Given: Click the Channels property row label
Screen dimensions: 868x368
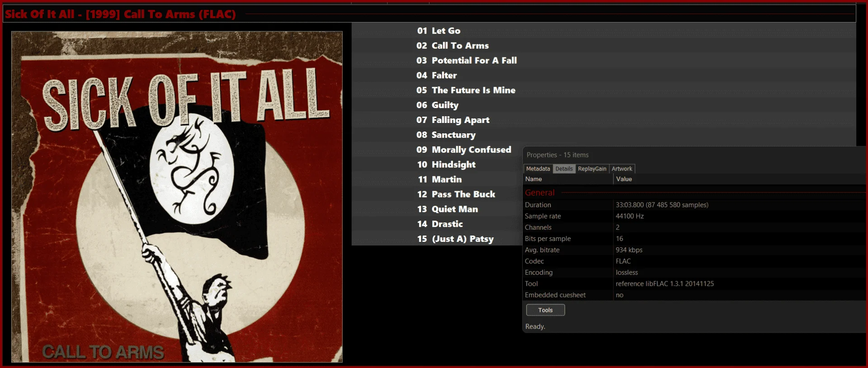Looking at the screenshot, I should (538, 227).
